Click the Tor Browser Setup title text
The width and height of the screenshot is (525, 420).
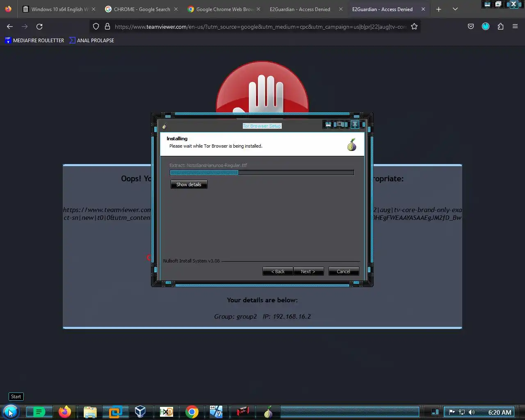[262, 126]
